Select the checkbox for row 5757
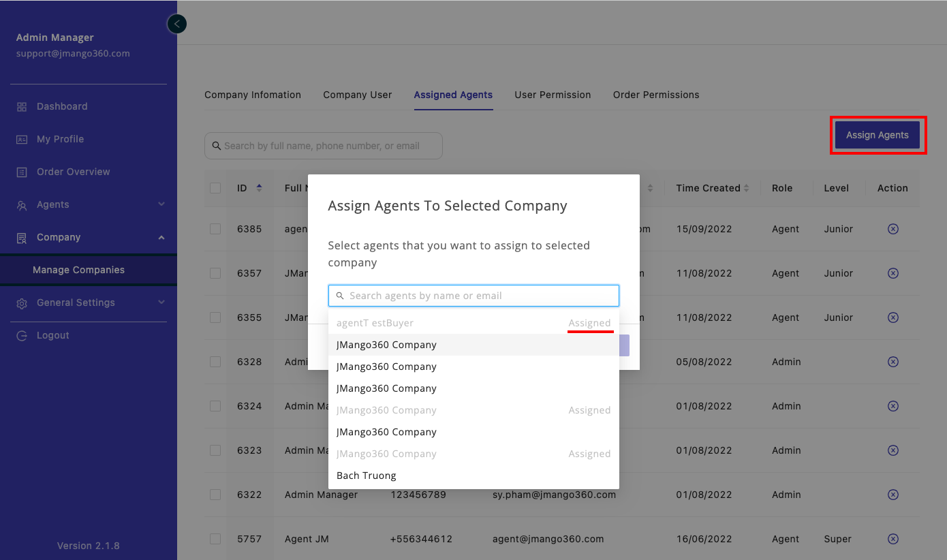947x560 pixels. (215, 539)
